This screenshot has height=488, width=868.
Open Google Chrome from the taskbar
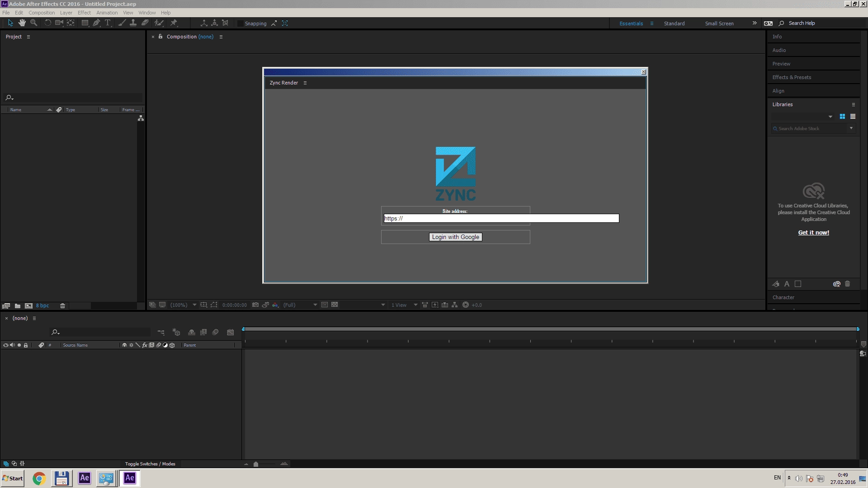[x=39, y=479]
